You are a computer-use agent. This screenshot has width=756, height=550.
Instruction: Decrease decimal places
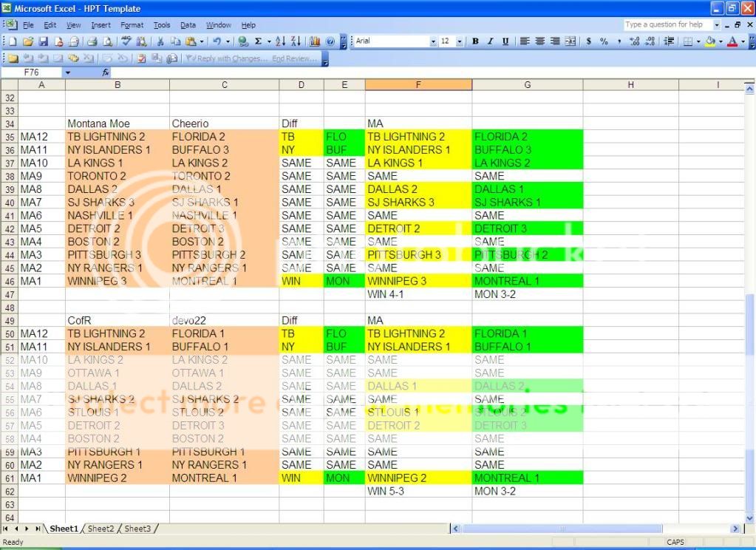[650, 41]
